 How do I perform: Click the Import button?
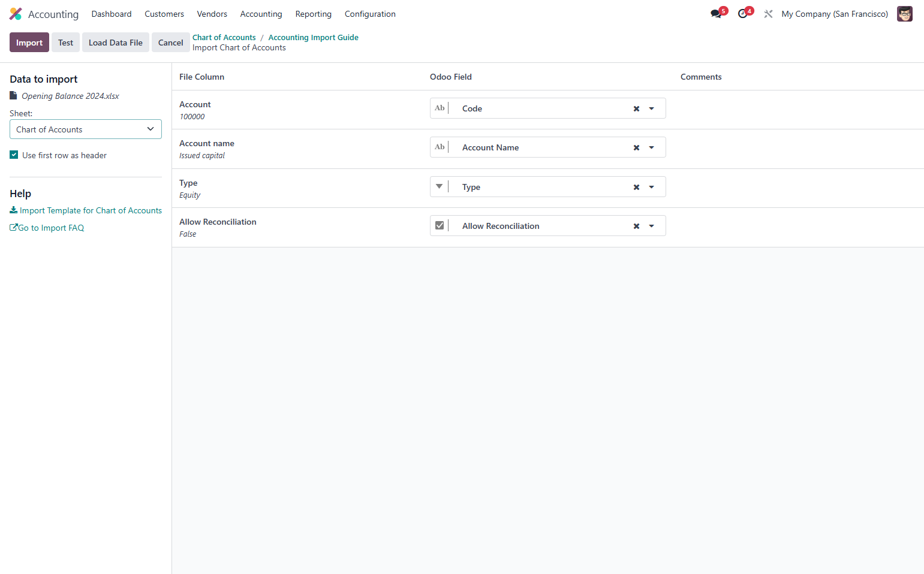(x=29, y=43)
